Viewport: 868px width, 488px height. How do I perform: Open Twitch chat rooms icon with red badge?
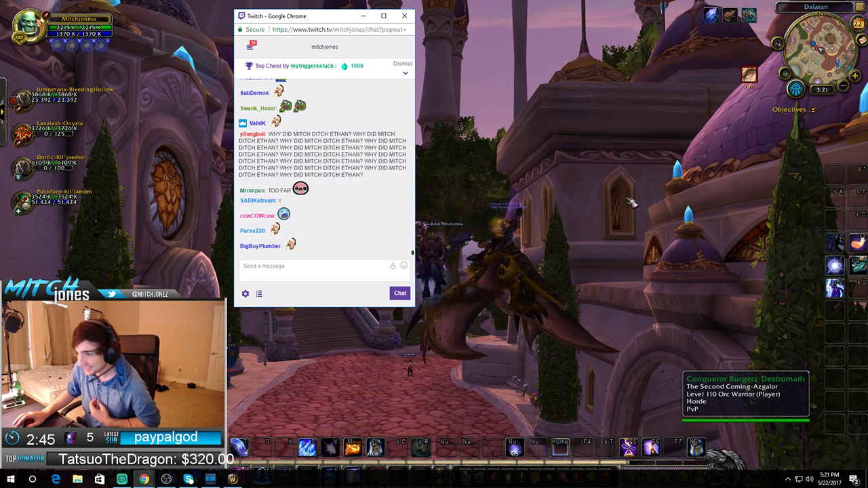coord(251,45)
